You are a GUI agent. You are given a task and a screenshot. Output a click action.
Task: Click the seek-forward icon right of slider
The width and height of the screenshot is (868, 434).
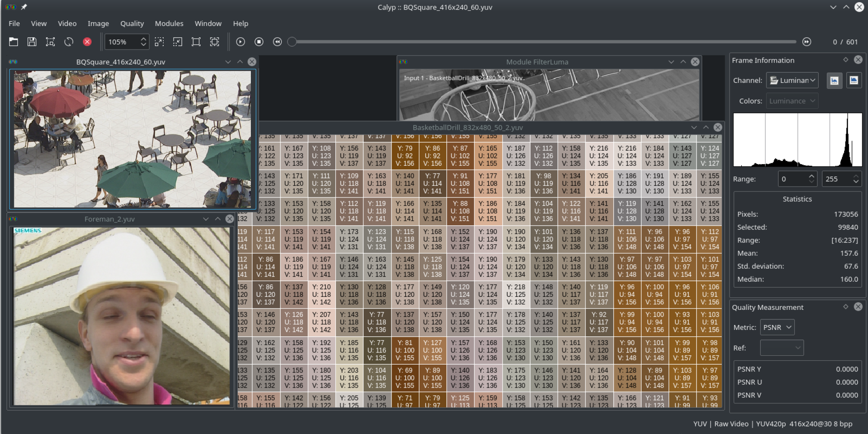tap(806, 42)
